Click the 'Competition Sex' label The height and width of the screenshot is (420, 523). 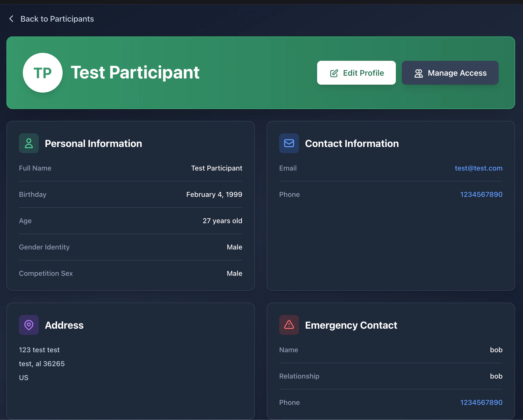tap(46, 273)
